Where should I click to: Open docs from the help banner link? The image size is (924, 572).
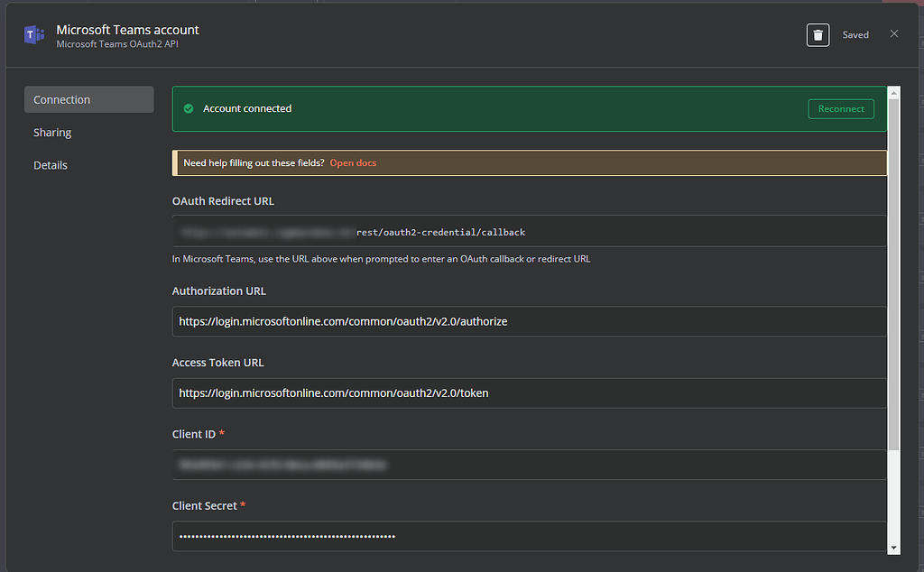tap(352, 162)
